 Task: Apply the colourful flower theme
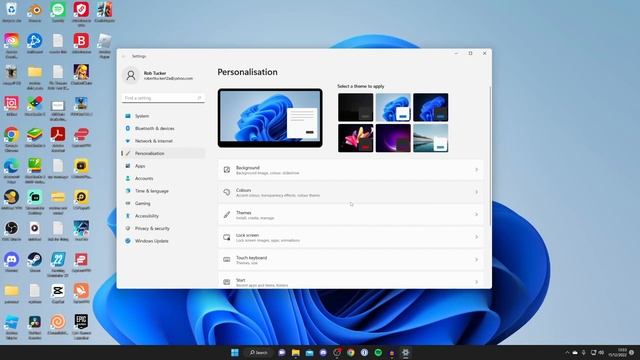pos(356,138)
